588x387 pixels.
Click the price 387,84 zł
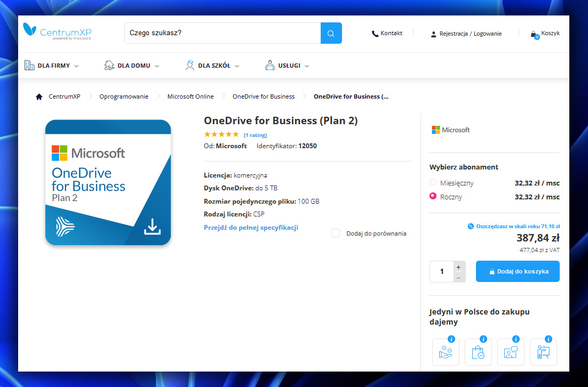click(538, 238)
